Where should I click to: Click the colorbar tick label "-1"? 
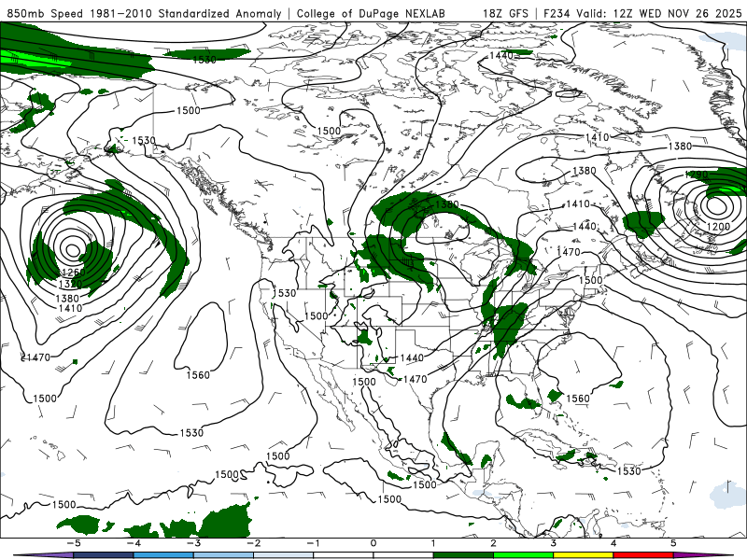[313, 543]
